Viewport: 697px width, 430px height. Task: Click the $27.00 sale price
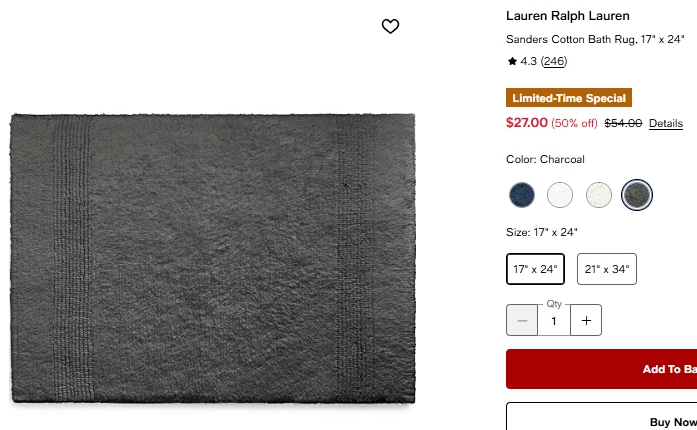click(527, 123)
